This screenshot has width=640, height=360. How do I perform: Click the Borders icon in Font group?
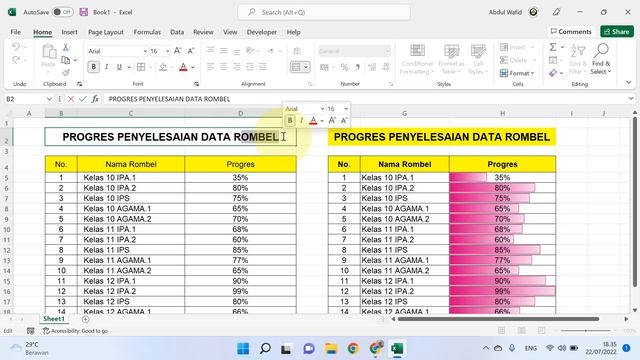[141, 67]
